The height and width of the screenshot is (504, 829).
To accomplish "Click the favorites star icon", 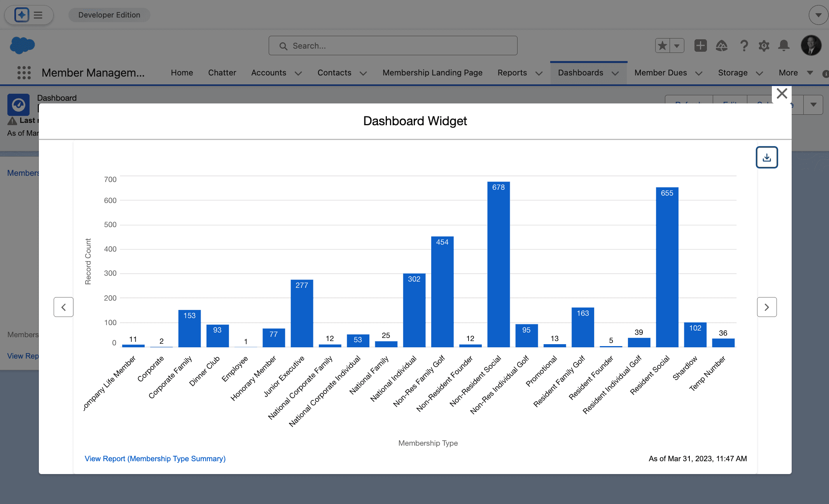I will coord(663,46).
